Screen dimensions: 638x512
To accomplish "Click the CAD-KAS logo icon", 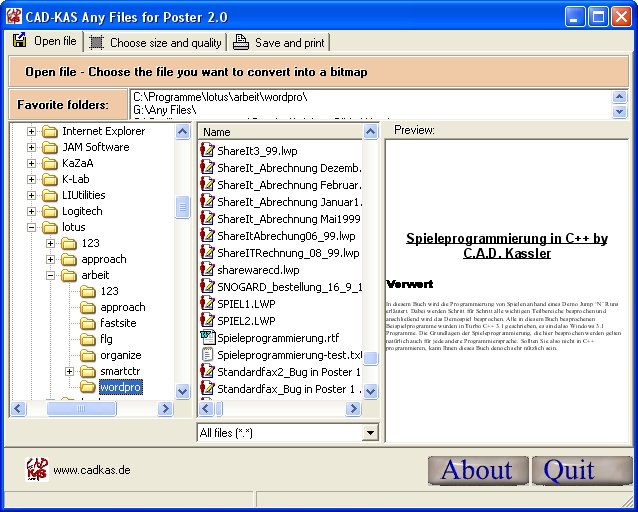I will [x=36, y=469].
